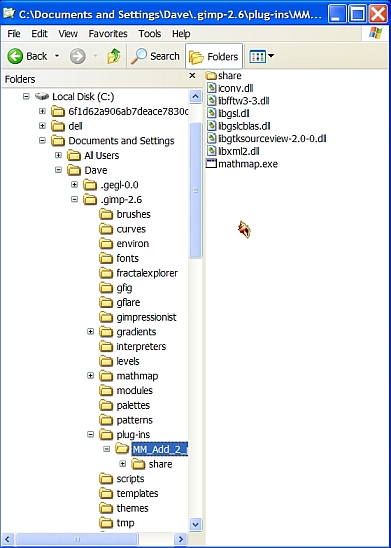This screenshot has height=548, width=391.
Task: Click folder tree scroll up arrow
Action: [x=195, y=96]
